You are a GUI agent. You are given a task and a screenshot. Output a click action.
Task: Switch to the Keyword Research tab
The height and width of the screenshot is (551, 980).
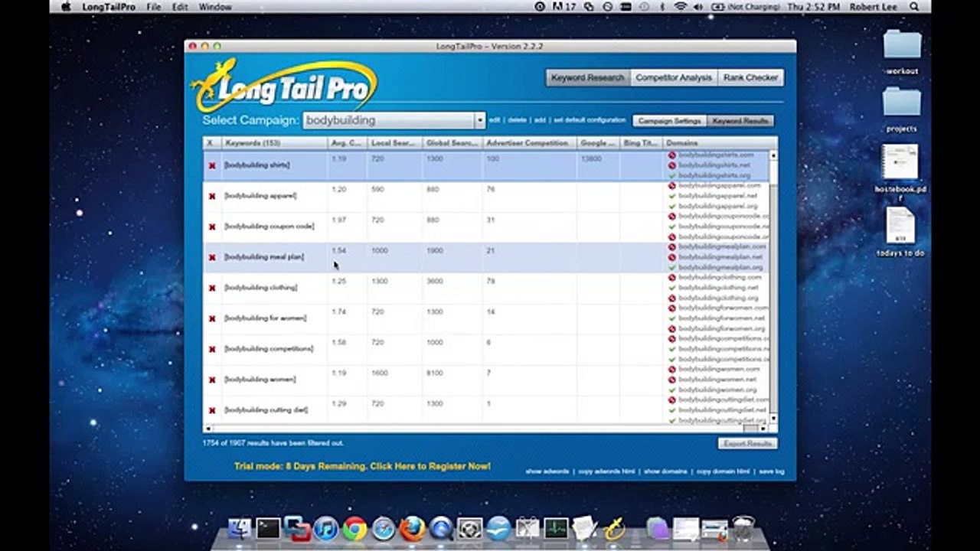588,77
